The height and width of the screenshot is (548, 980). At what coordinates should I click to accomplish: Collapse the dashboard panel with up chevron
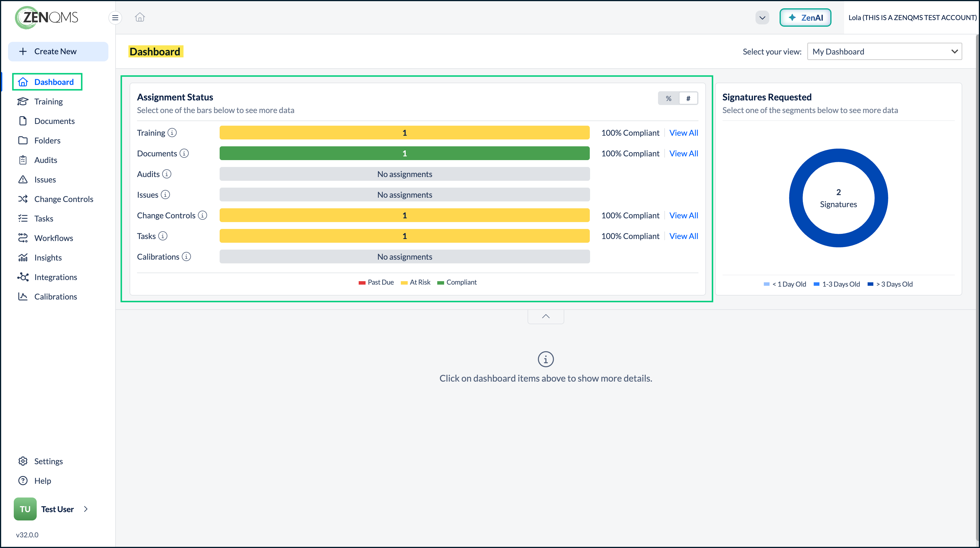(x=546, y=316)
